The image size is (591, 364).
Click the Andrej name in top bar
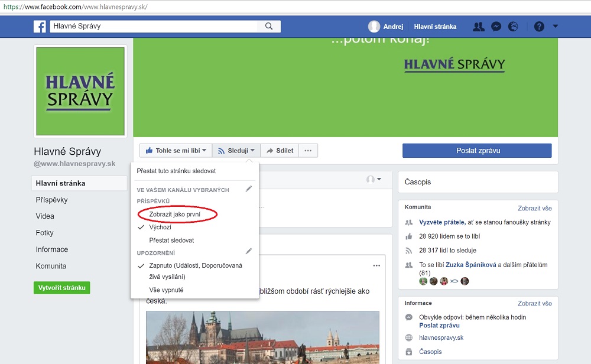(x=393, y=27)
